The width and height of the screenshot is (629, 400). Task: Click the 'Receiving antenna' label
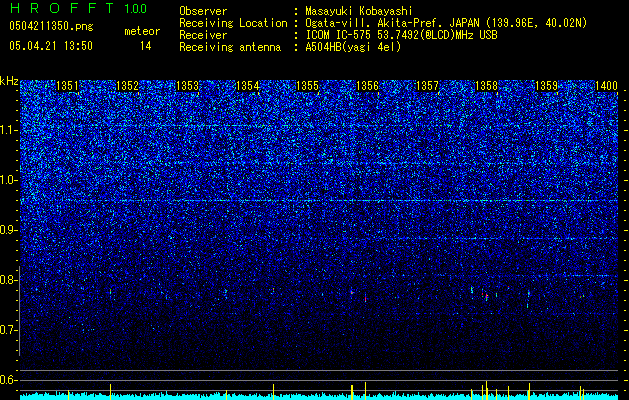click(230, 47)
